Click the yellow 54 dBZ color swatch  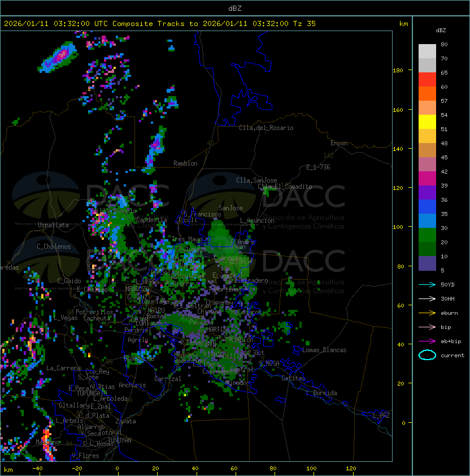[427, 122]
